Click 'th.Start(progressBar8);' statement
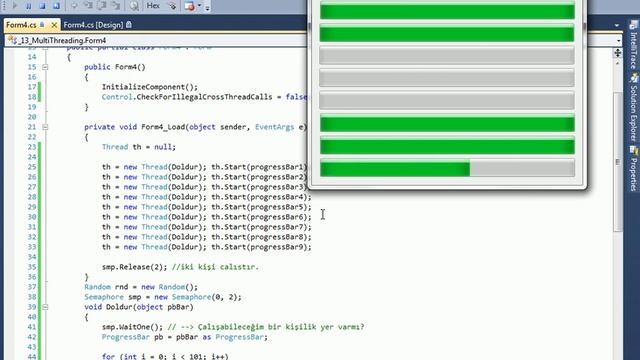 [261, 237]
